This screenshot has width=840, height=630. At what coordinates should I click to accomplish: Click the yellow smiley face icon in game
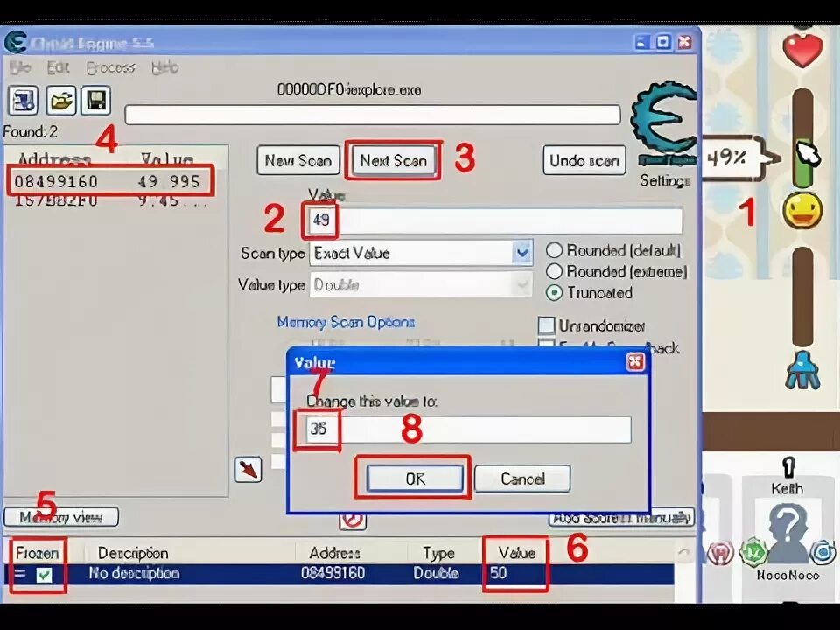[802, 210]
